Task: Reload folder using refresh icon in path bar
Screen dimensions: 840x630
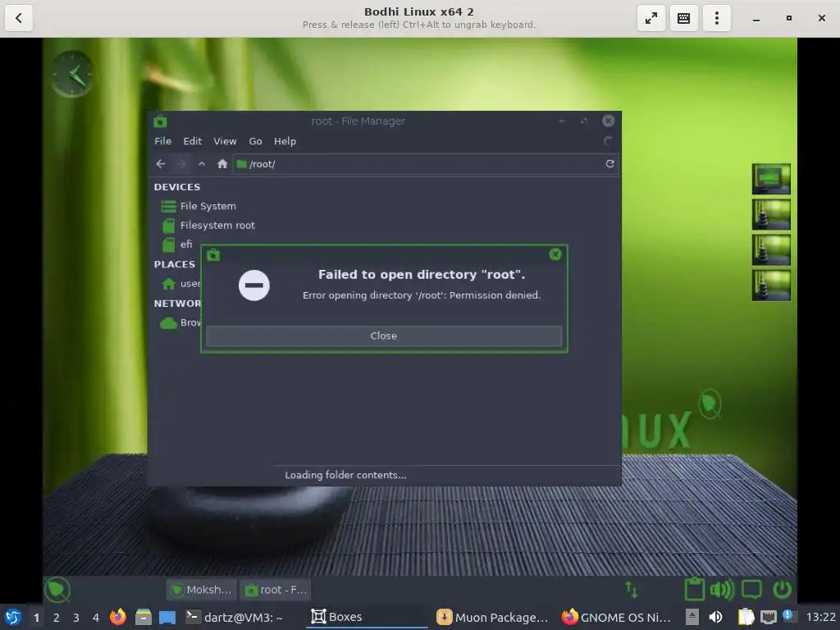Action: 609,164
